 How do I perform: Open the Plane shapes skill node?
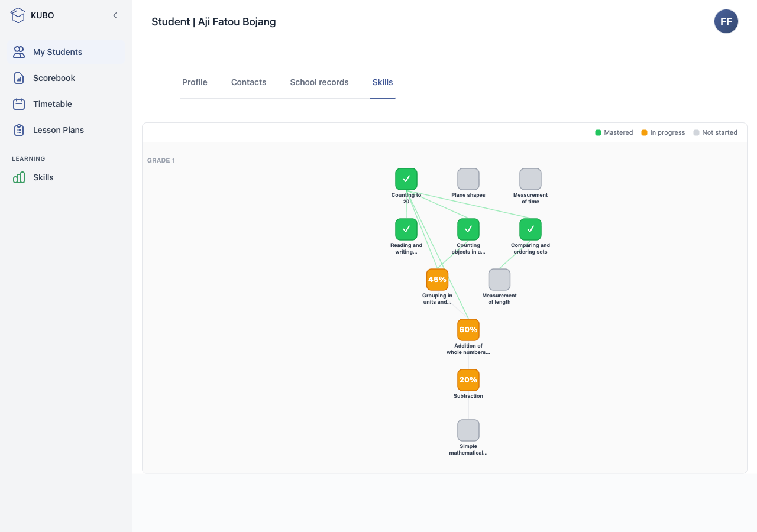(x=468, y=179)
